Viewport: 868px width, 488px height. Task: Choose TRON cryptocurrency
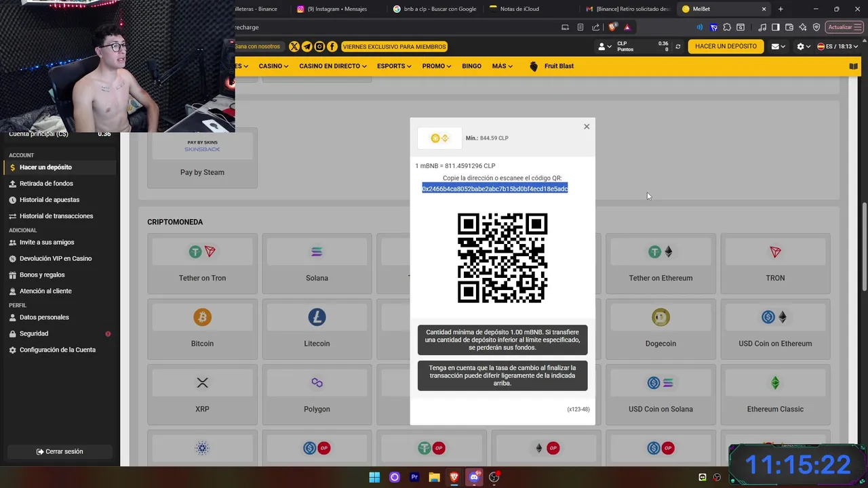pyautogui.click(x=775, y=264)
